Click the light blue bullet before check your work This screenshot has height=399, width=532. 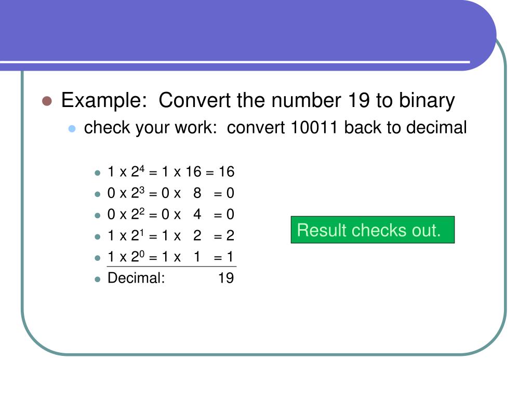pos(72,129)
